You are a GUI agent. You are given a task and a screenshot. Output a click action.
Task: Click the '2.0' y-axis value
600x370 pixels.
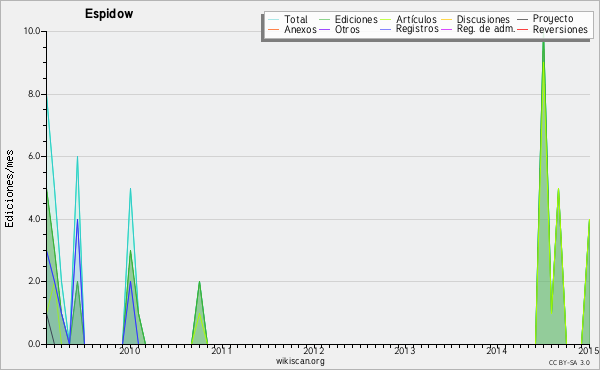click(x=34, y=281)
